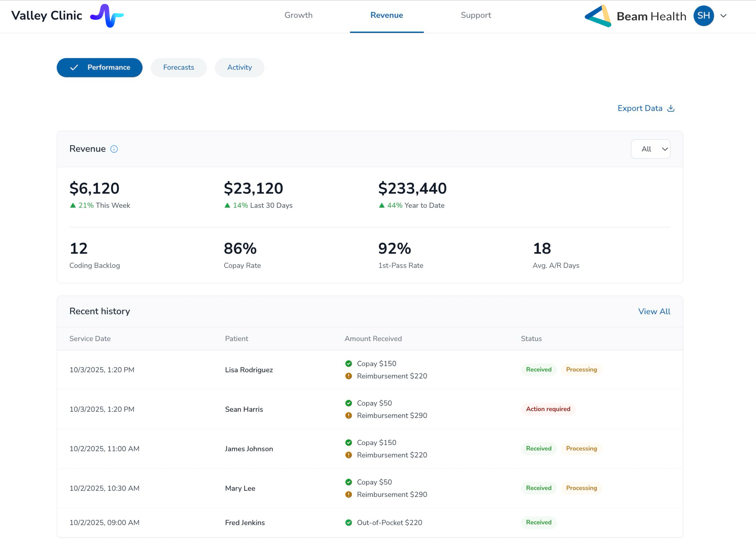Click Fred Jenkins's out-of-pocket check icon
756x546 pixels.
349,522
